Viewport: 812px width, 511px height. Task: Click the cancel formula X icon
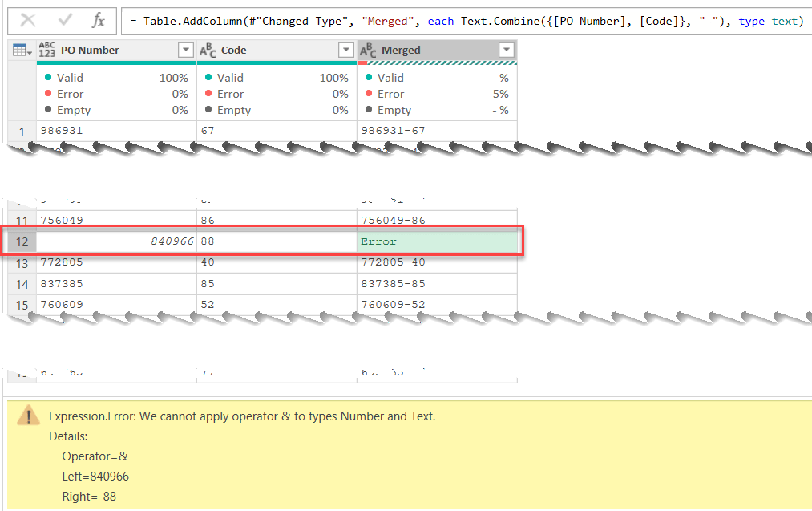pyautogui.click(x=28, y=21)
